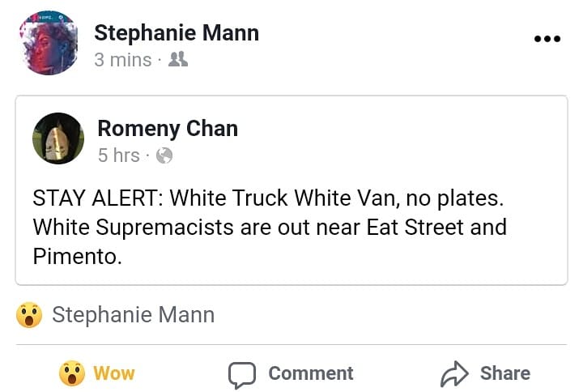Click the public globe icon
This screenshot has width=583, height=392.
click(x=164, y=156)
